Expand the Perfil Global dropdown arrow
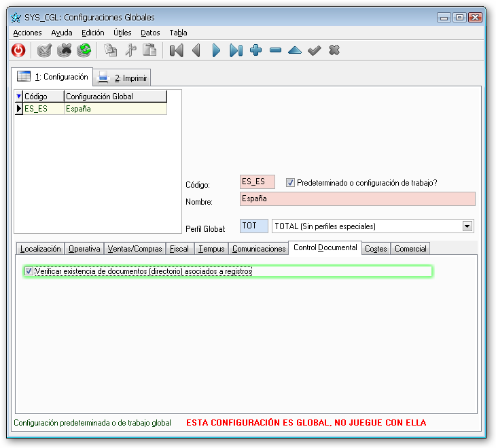This screenshot has height=448, width=496. [x=467, y=226]
